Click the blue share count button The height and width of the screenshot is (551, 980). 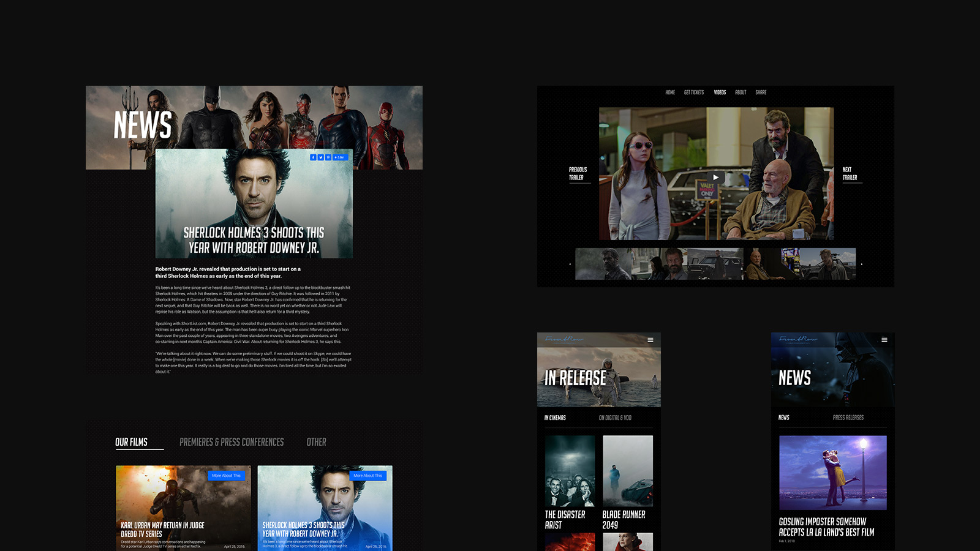click(341, 157)
